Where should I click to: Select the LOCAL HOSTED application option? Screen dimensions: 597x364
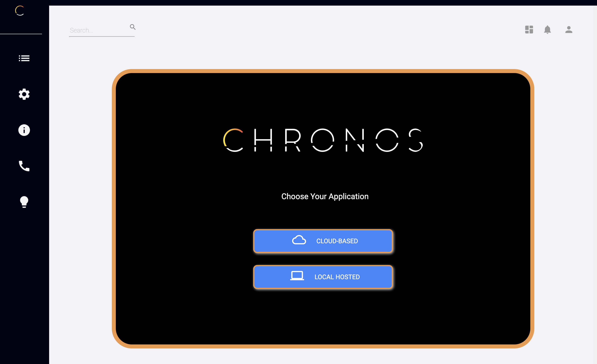(323, 277)
